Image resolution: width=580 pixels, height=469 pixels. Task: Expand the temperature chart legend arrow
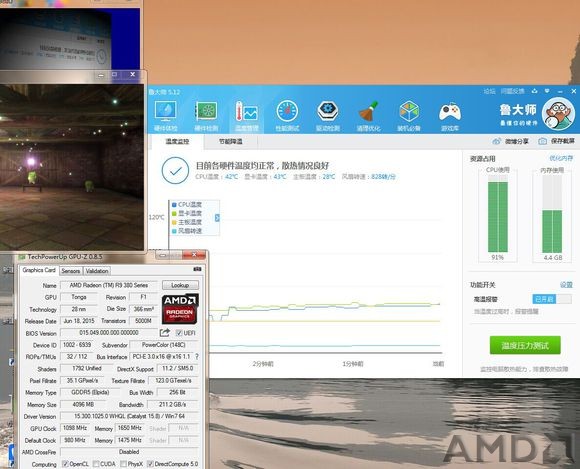(217, 218)
